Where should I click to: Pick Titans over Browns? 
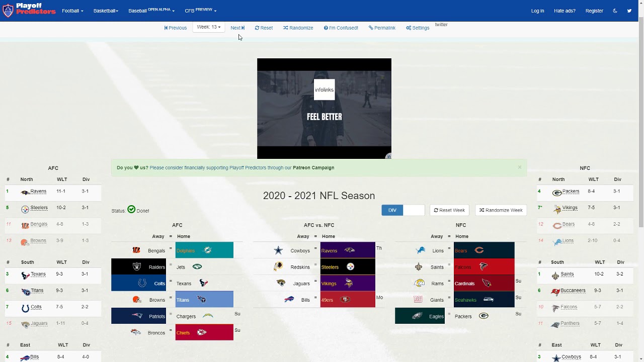point(204,300)
